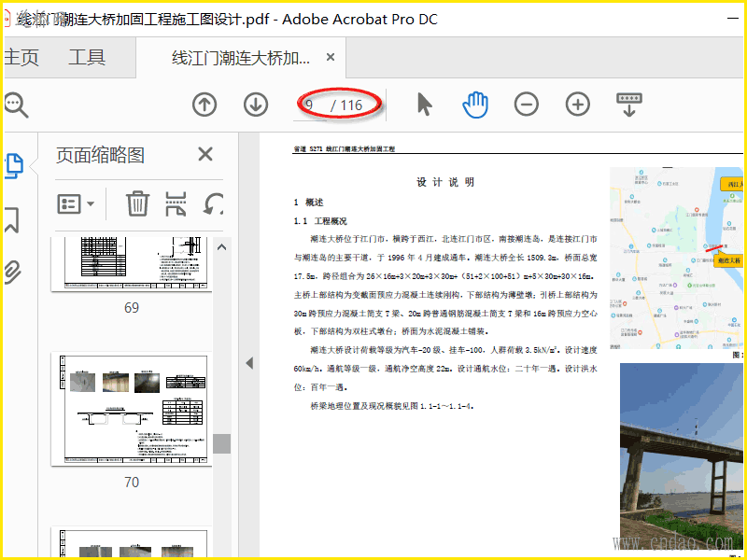Click the total page count 116
Viewport: 747px width, 560px height.
click(x=352, y=105)
